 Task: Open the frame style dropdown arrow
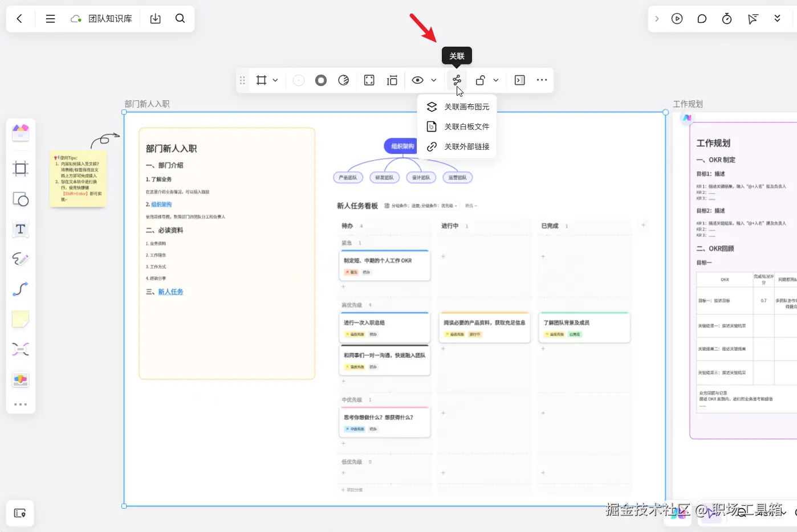pyautogui.click(x=275, y=80)
